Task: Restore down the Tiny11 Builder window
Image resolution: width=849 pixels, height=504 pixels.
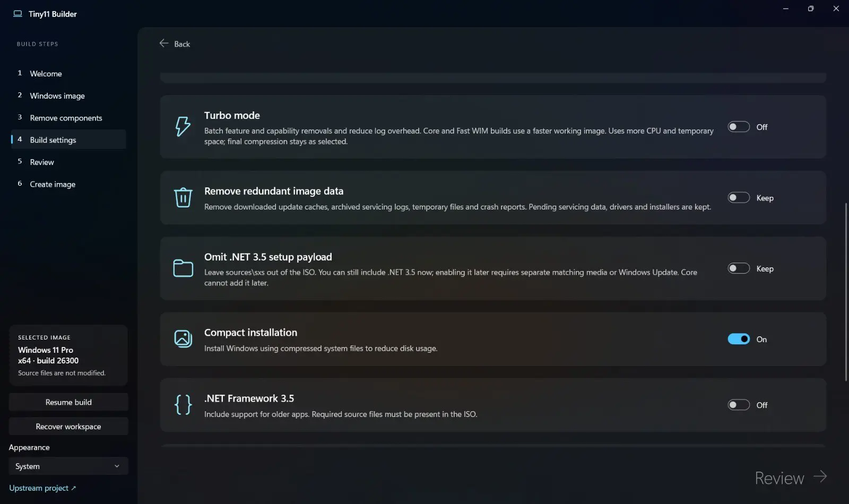Action: coord(811,8)
